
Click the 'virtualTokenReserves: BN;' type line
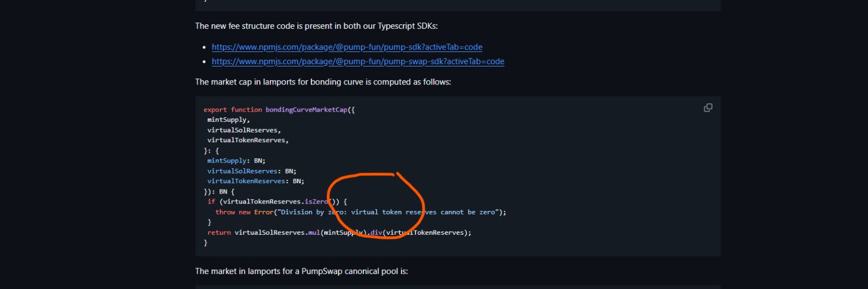[x=256, y=181]
